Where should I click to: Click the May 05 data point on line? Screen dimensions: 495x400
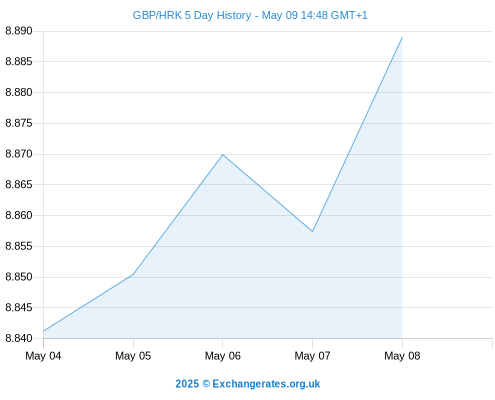[x=133, y=275]
